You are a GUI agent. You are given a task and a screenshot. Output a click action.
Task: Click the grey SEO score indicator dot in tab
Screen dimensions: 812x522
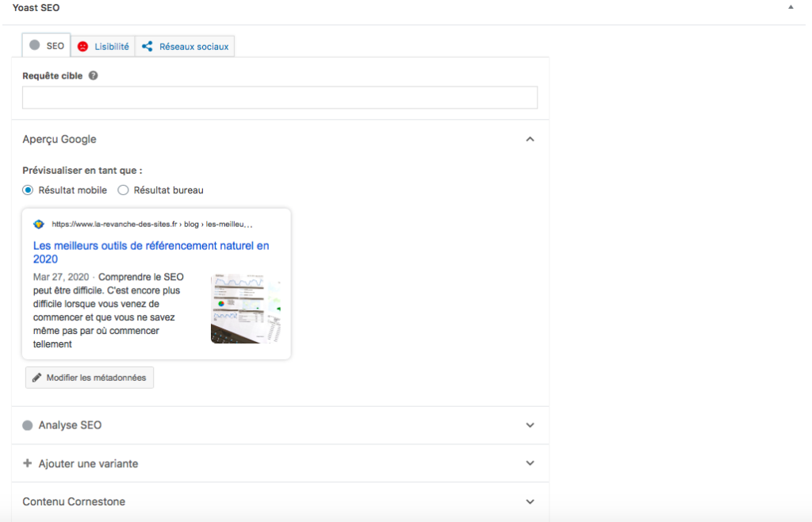point(35,46)
